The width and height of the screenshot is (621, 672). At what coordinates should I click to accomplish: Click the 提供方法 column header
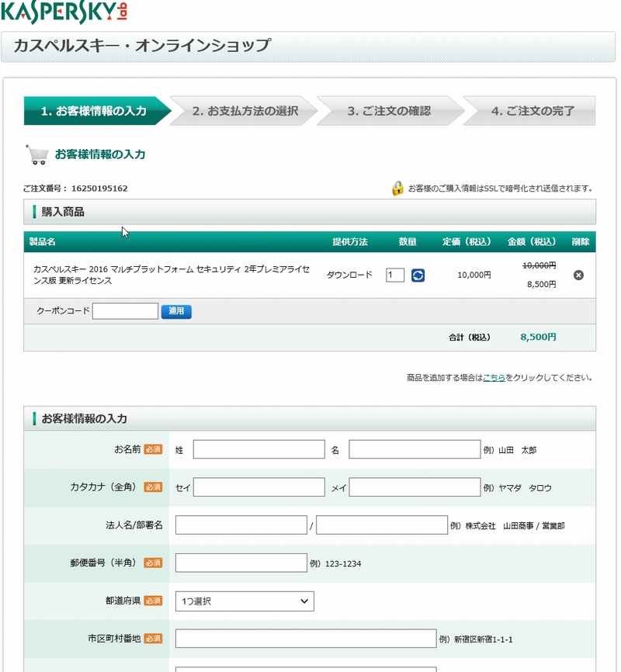click(350, 241)
